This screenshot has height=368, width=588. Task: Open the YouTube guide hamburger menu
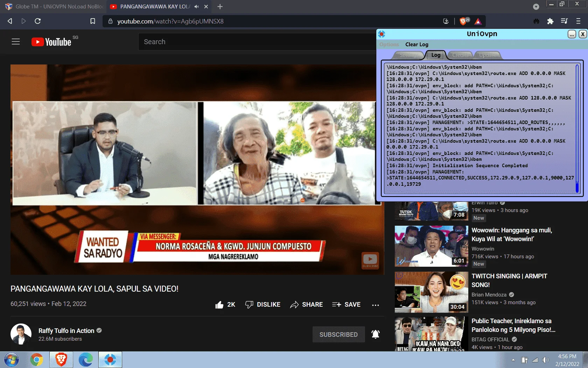[x=16, y=42]
